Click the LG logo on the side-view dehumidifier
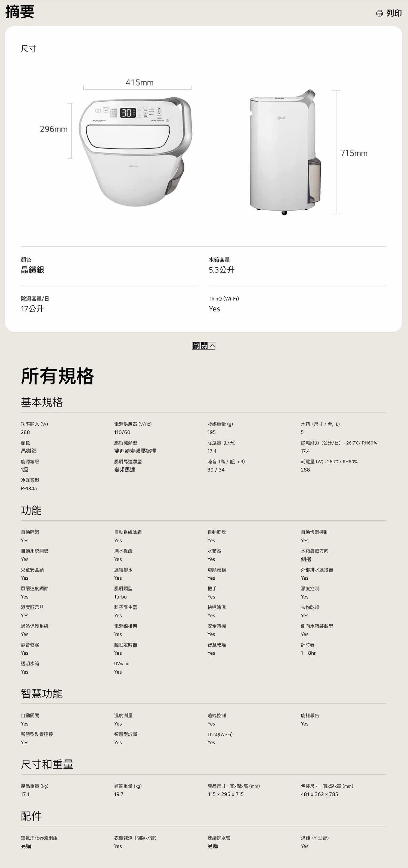The width and height of the screenshot is (408, 868). (x=281, y=118)
